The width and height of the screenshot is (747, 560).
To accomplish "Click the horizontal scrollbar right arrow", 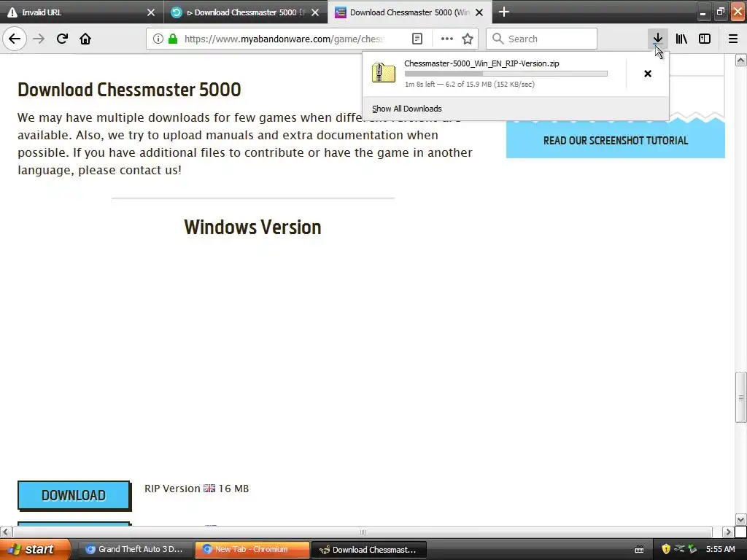I will pyautogui.click(x=729, y=532).
